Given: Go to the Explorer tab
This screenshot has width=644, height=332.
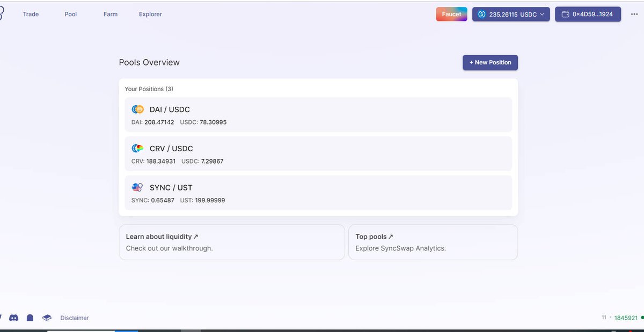Looking at the screenshot, I should (x=150, y=14).
